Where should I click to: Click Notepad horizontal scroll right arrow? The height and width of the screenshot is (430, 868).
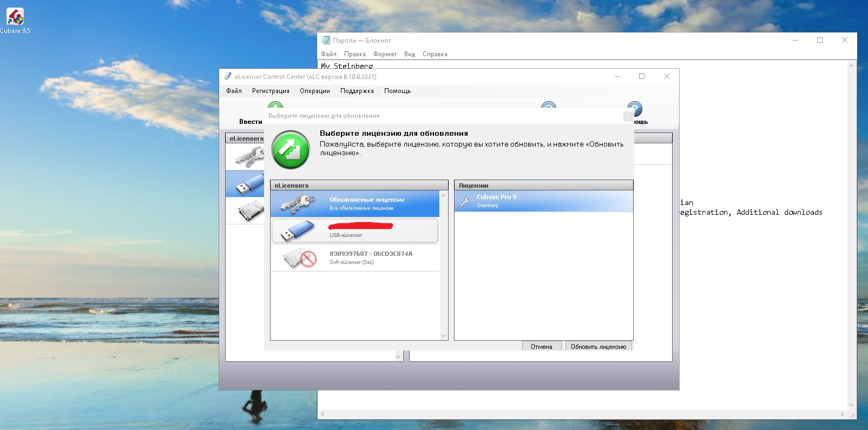pyautogui.click(x=843, y=414)
